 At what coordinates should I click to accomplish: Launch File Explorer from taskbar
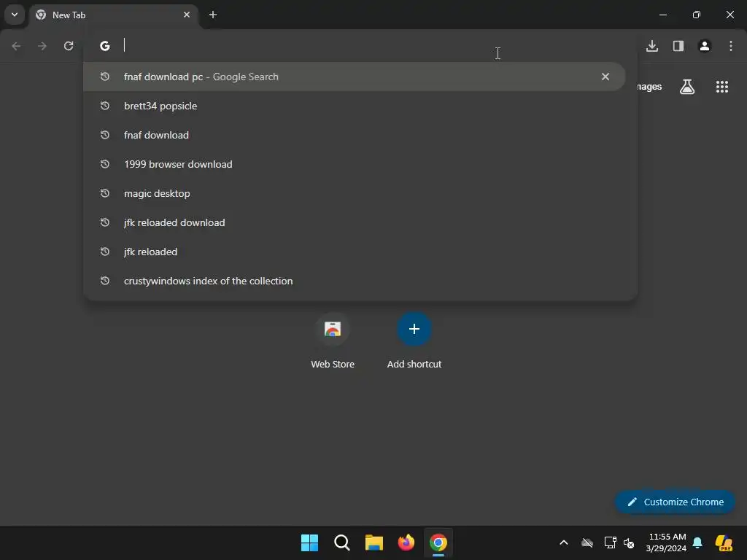[x=374, y=542]
